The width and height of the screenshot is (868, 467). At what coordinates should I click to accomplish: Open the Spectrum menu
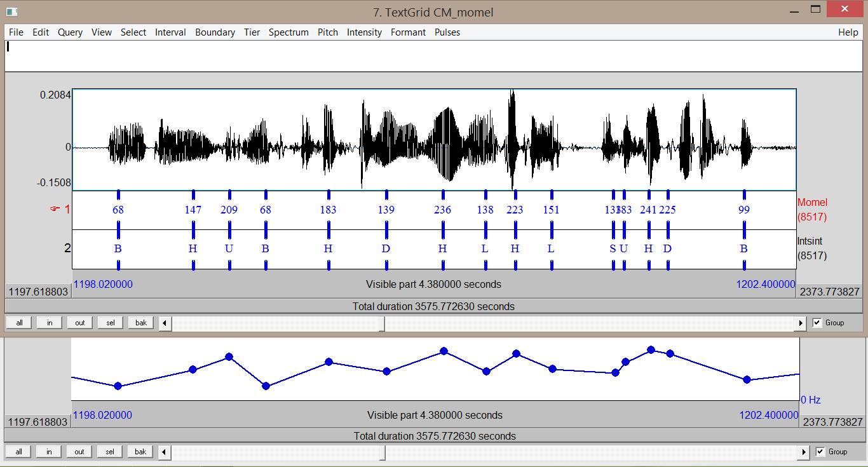coord(288,32)
